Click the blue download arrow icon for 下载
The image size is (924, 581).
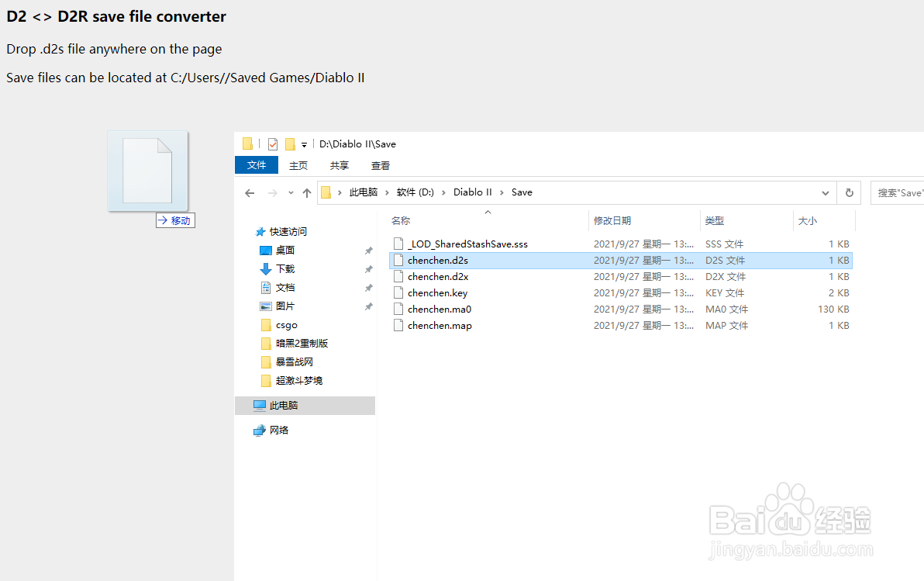(x=266, y=269)
